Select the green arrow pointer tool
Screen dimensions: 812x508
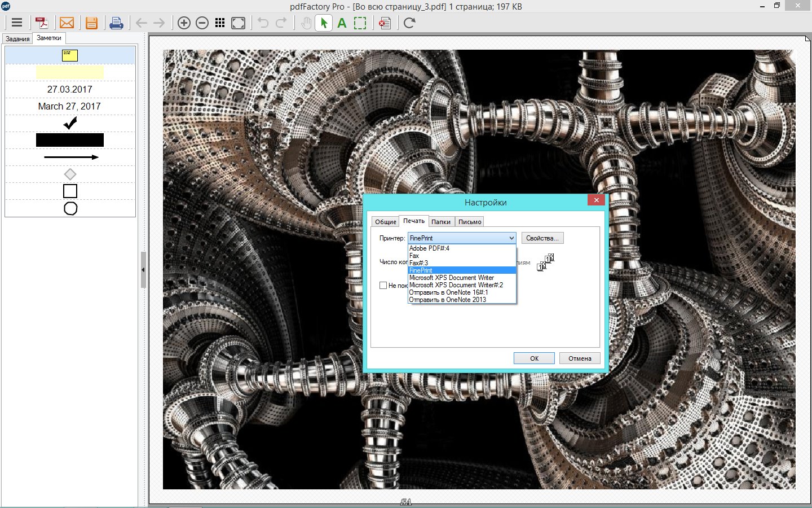pos(324,23)
